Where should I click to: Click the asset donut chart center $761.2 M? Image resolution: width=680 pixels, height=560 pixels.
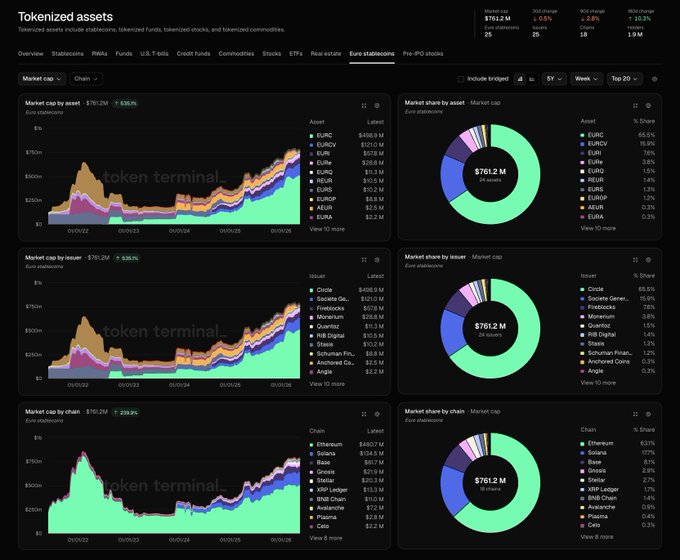pyautogui.click(x=490, y=172)
